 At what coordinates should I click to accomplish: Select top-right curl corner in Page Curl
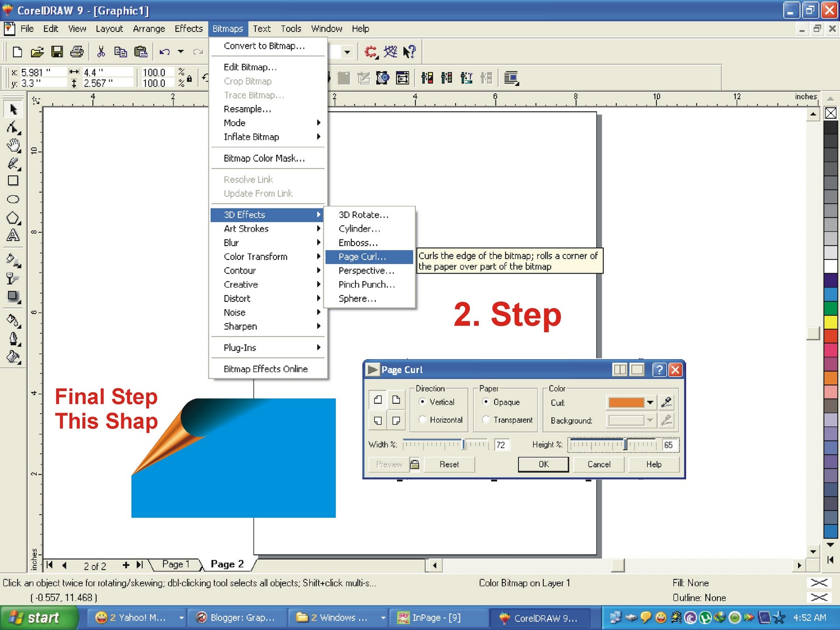(396, 400)
